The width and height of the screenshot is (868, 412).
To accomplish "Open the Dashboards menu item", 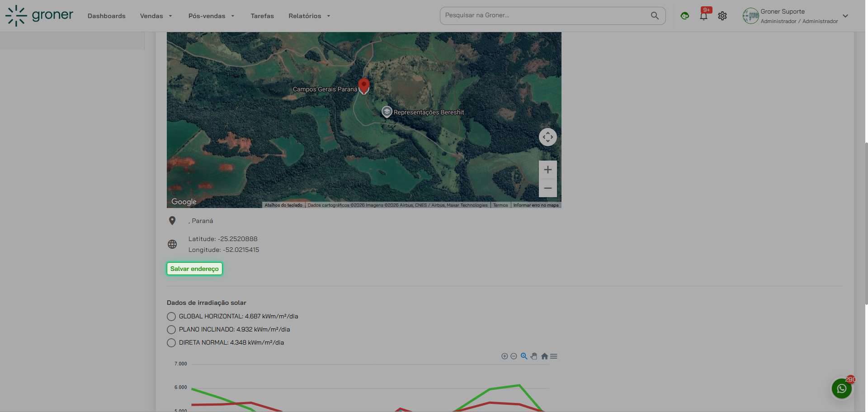I will (106, 16).
